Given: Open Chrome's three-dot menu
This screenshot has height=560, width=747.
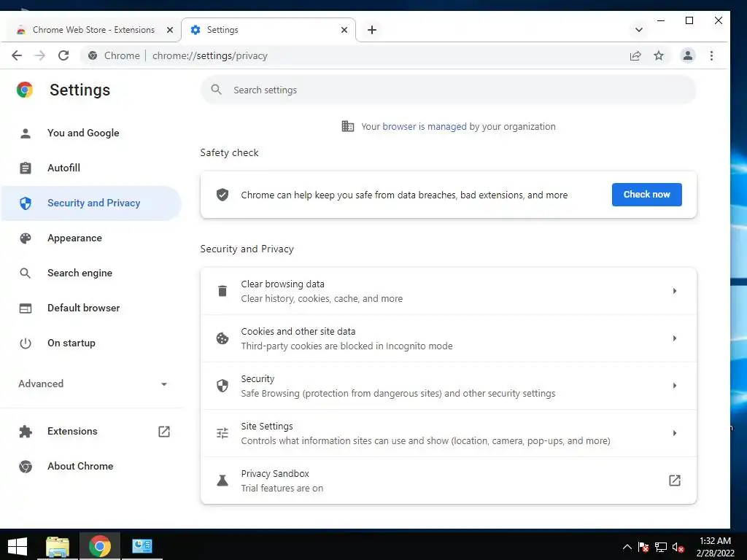Looking at the screenshot, I should [711, 55].
